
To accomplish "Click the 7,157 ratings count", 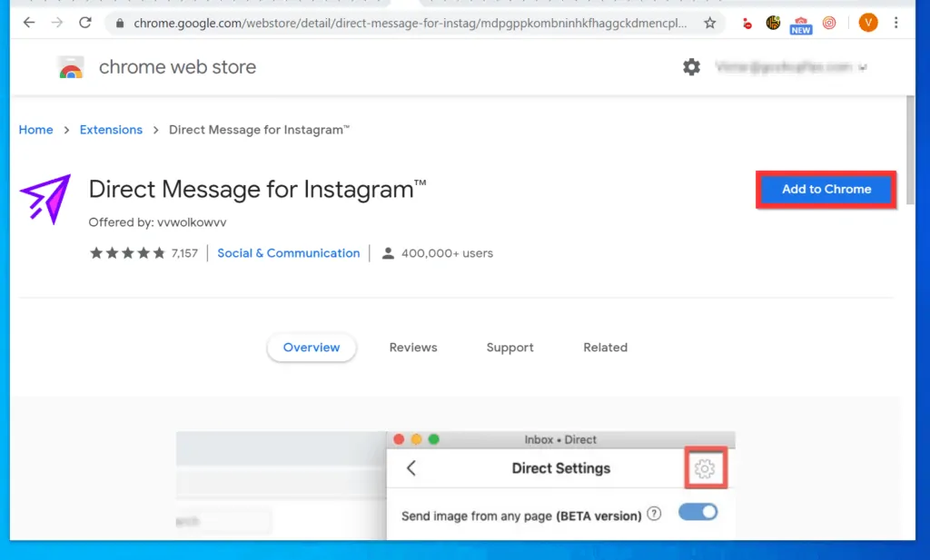I will click(184, 253).
